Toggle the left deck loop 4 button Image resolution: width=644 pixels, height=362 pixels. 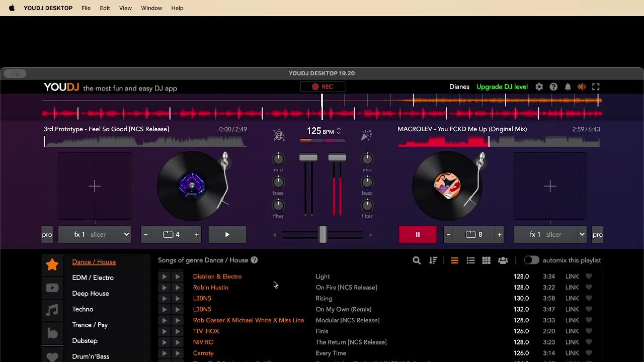tap(171, 235)
